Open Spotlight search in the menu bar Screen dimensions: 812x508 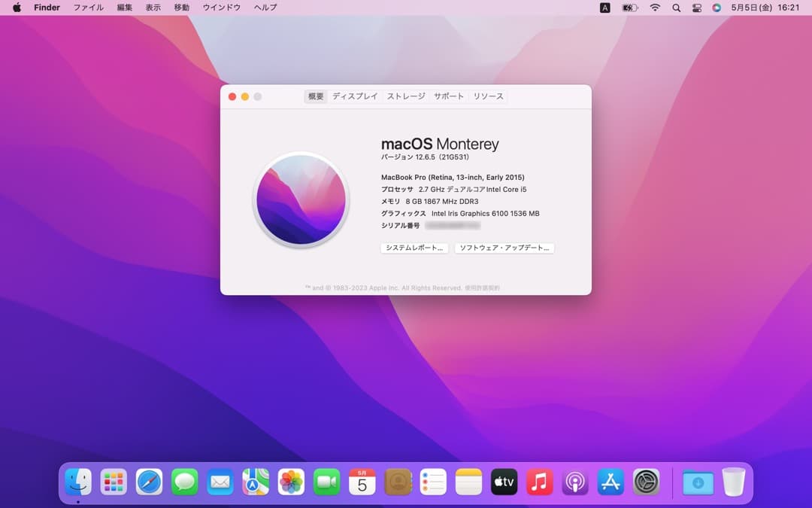click(x=676, y=8)
